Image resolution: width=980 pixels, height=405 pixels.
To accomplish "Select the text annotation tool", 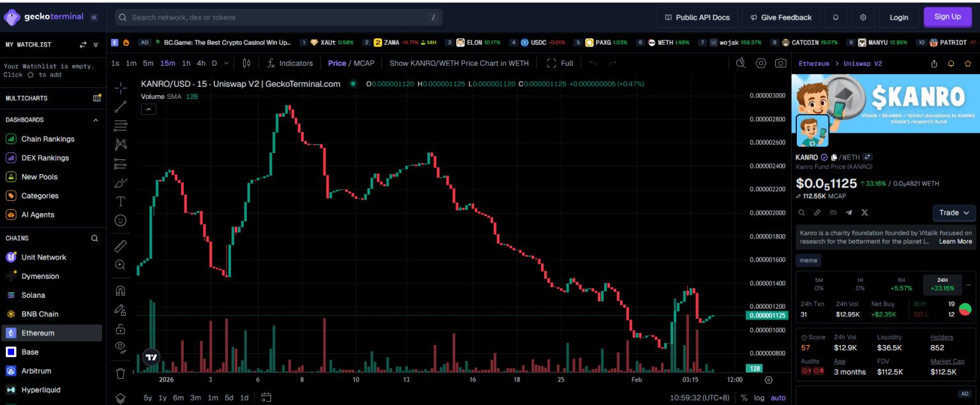I will (120, 202).
